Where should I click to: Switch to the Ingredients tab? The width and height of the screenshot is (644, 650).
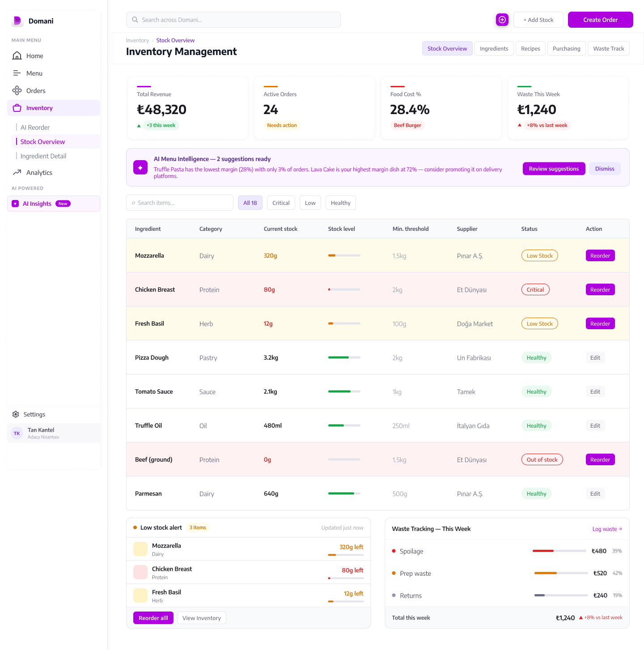click(x=494, y=48)
